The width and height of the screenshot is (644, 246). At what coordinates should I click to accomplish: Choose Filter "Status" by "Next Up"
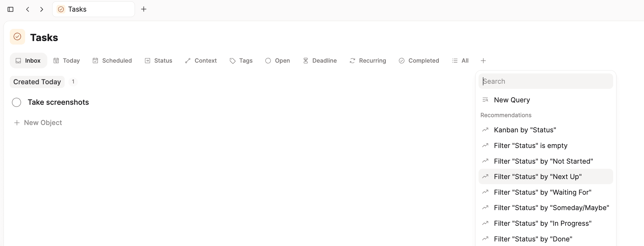click(x=546, y=177)
